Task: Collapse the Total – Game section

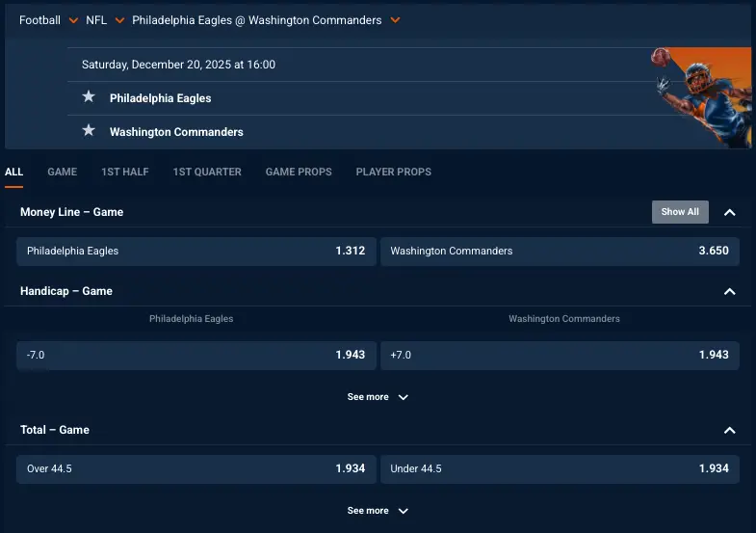Action: tap(729, 430)
